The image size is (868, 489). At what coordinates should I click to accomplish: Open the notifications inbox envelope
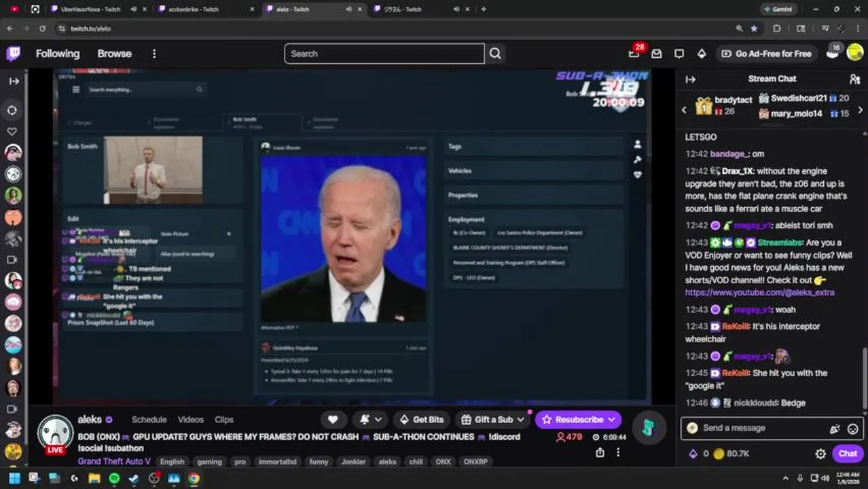click(657, 54)
